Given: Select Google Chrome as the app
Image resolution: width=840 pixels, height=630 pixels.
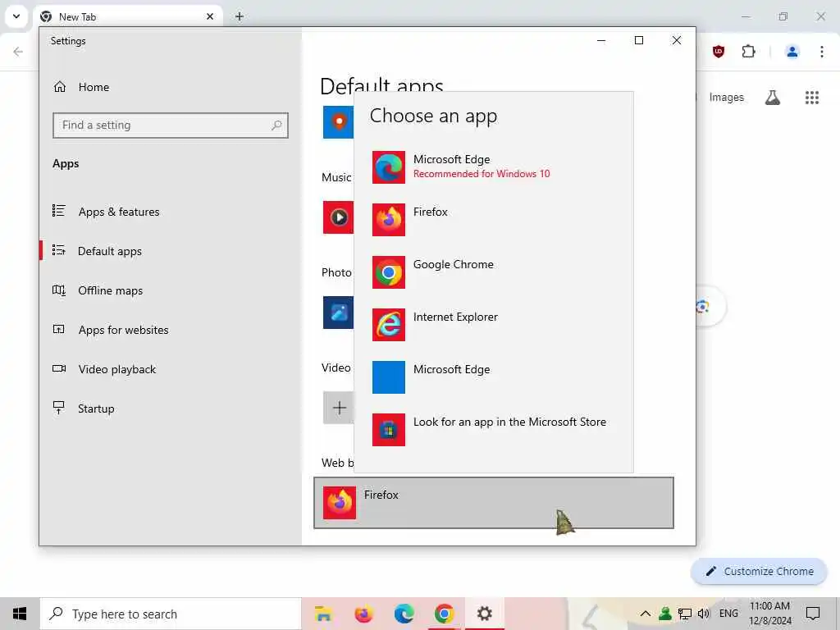Looking at the screenshot, I should [493, 272].
